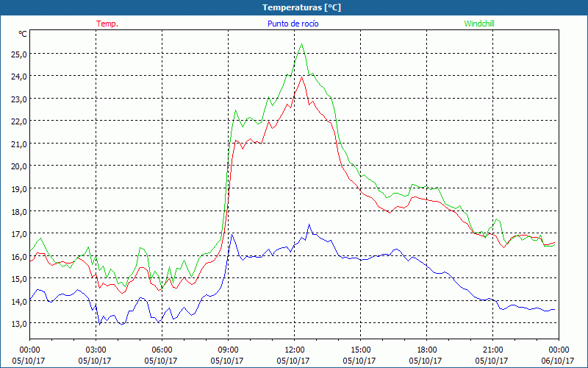Click the 06:00 time axis label
The height and width of the screenshot is (368, 588).
click(x=162, y=350)
